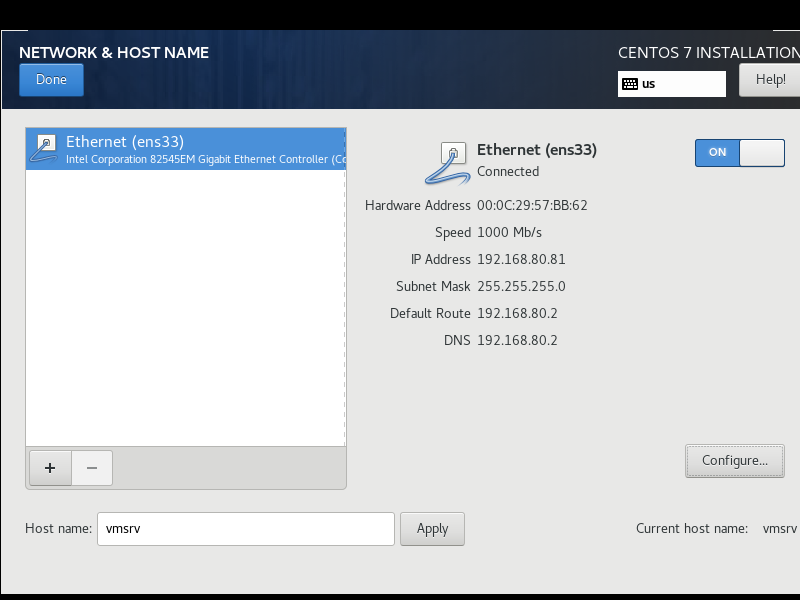Click the Ethernet (ens33) details heading

coord(537,150)
